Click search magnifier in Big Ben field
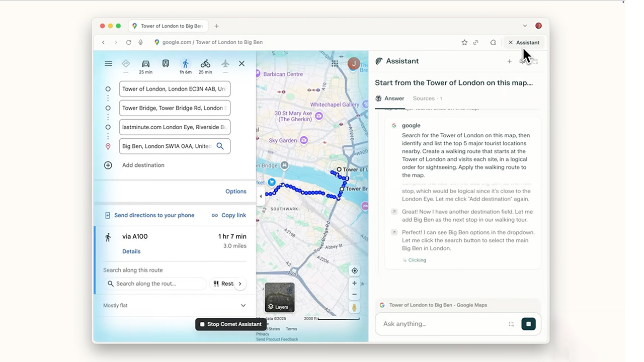This screenshot has width=644, height=362. pyautogui.click(x=220, y=146)
